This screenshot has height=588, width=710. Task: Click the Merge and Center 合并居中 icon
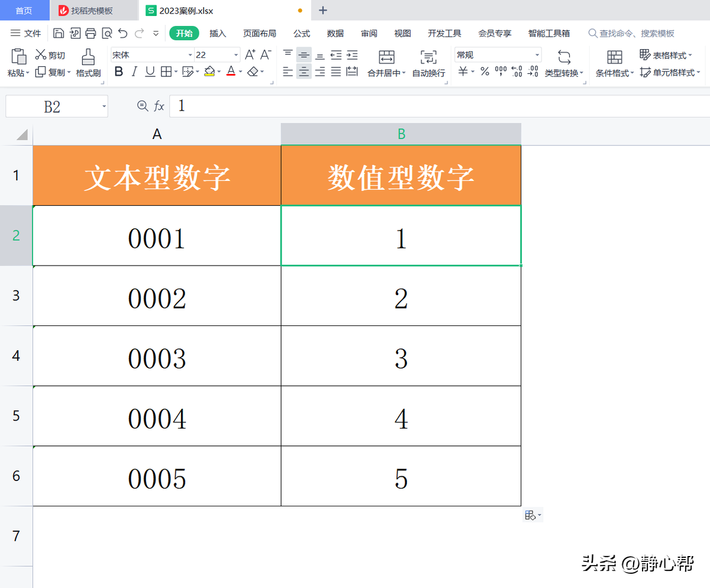pos(387,57)
